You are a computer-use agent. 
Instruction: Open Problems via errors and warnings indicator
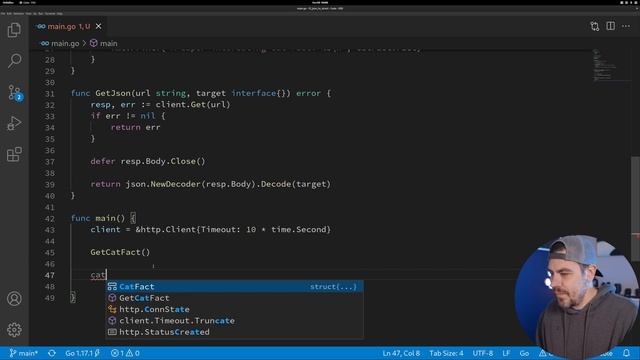[x=125, y=353]
